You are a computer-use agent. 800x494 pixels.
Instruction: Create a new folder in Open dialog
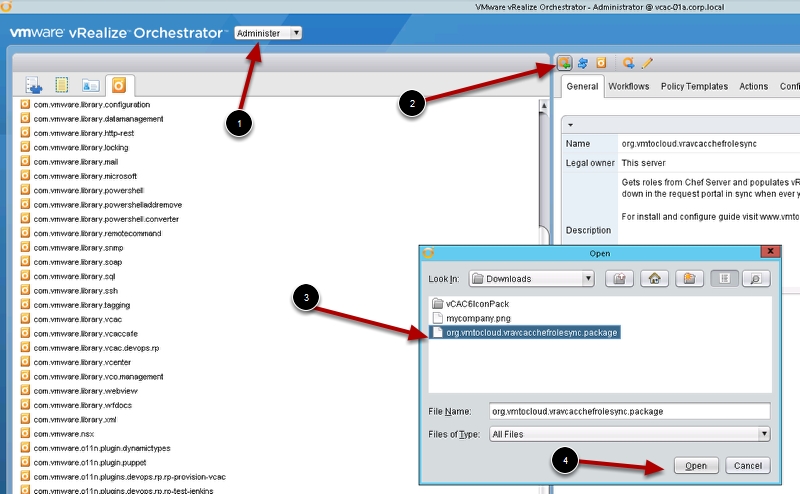687,279
